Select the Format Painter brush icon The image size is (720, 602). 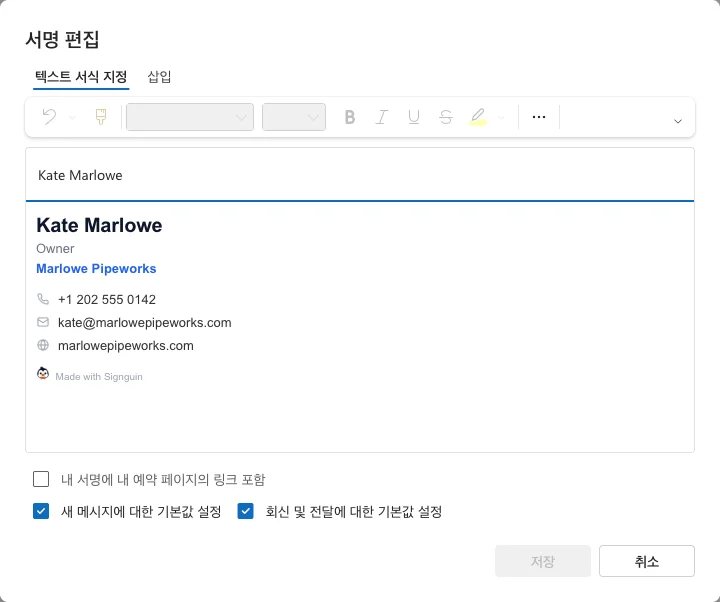coord(101,117)
